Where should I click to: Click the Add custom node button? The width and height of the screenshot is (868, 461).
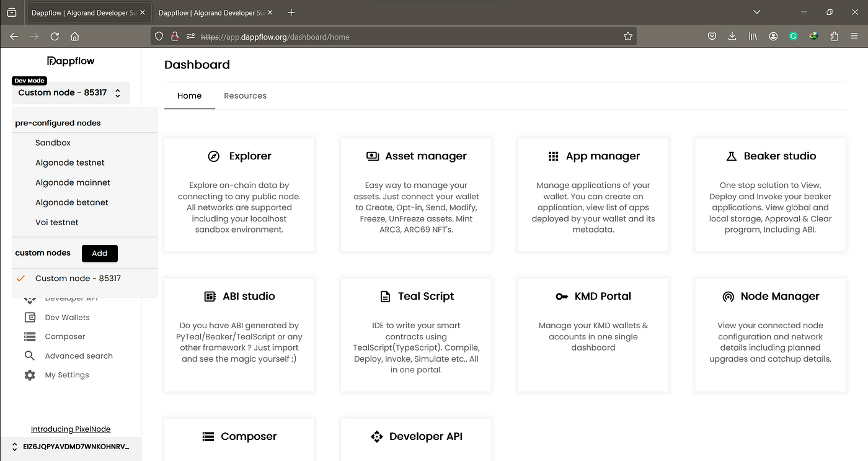(100, 253)
